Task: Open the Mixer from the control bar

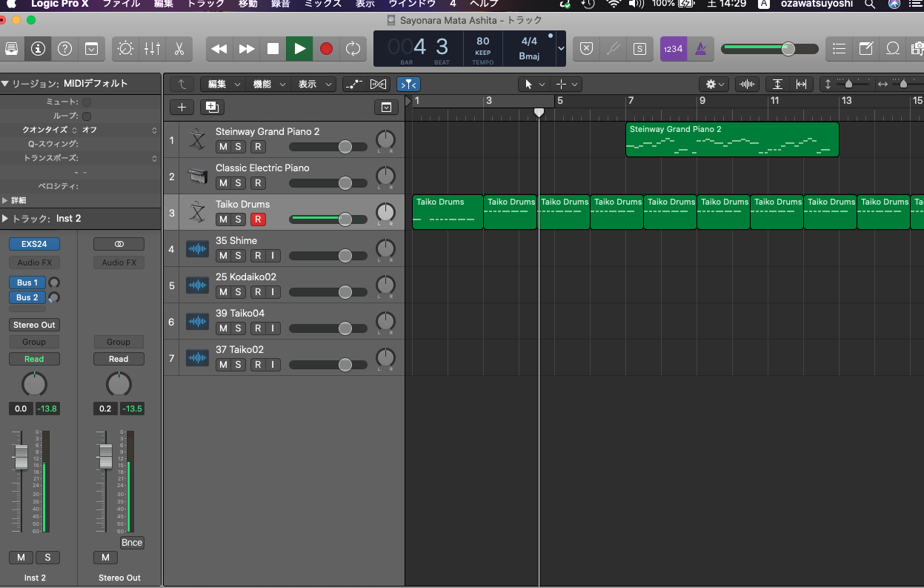Action: [x=152, y=49]
